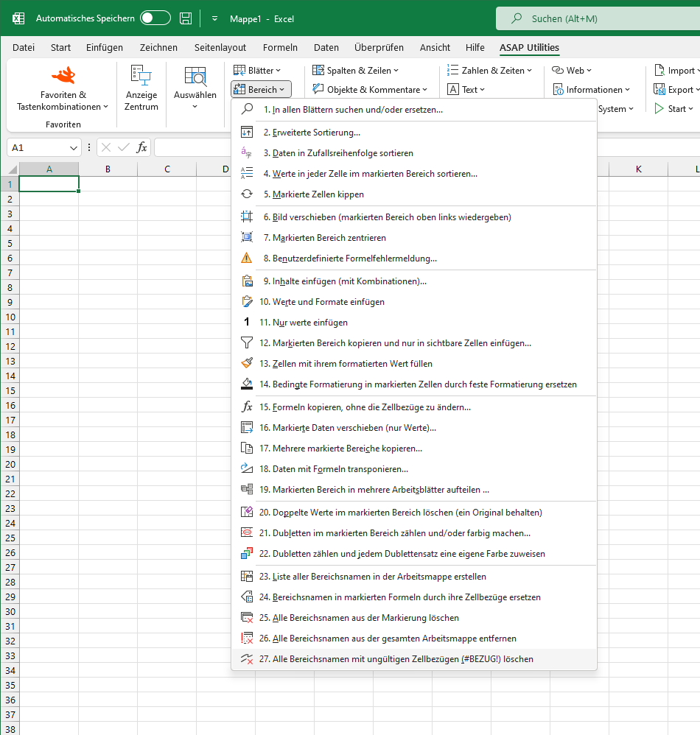
Task: Open the Auswählen dropdown
Action: 195,88
